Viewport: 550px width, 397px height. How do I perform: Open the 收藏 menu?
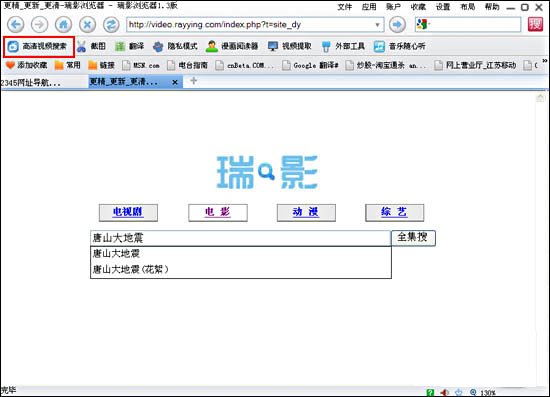click(418, 7)
